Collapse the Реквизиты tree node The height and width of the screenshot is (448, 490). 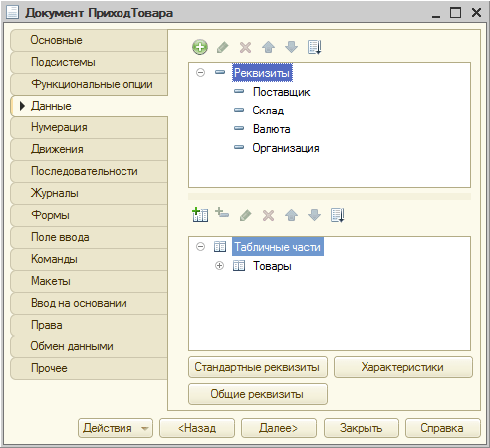click(x=200, y=72)
